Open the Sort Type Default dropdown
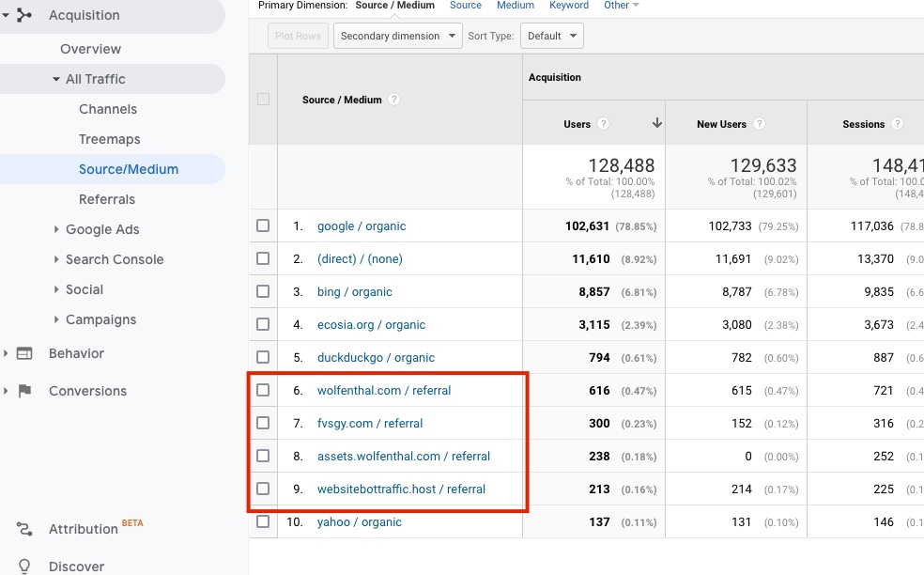The image size is (924, 575). [551, 37]
